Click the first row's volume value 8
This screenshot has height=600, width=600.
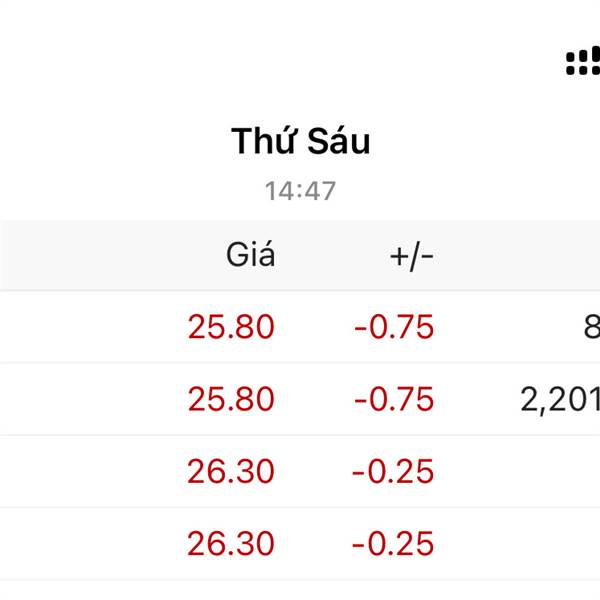point(590,327)
